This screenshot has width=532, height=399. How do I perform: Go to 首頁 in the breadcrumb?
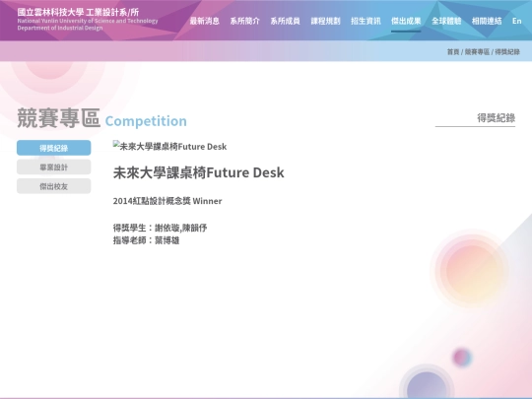coord(453,52)
